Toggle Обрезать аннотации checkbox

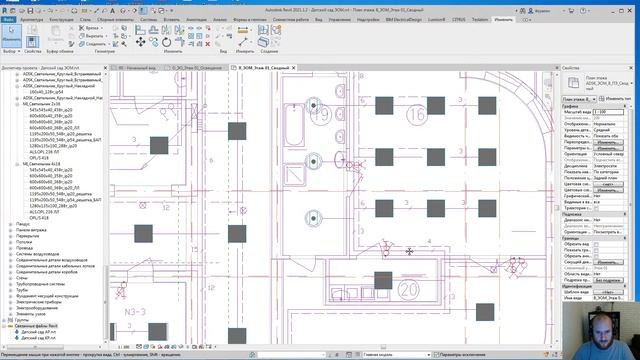point(596,256)
